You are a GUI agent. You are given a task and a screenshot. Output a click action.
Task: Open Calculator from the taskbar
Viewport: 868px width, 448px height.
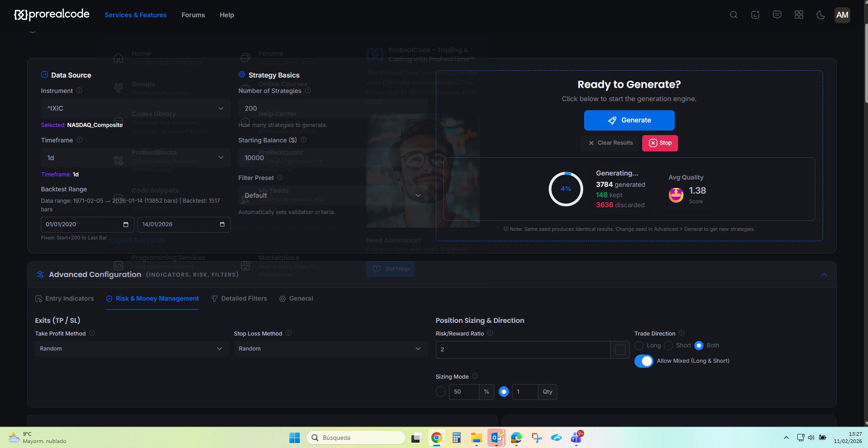(x=456, y=438)
